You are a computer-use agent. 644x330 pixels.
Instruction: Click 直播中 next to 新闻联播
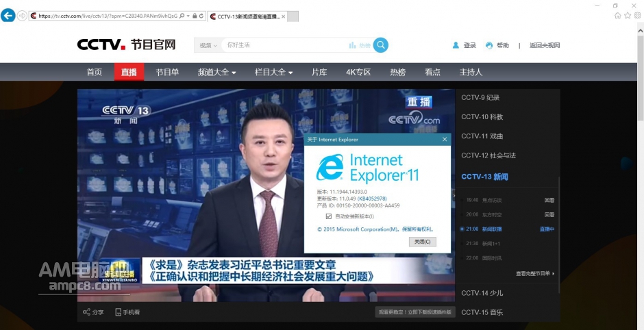coord(547,229)
